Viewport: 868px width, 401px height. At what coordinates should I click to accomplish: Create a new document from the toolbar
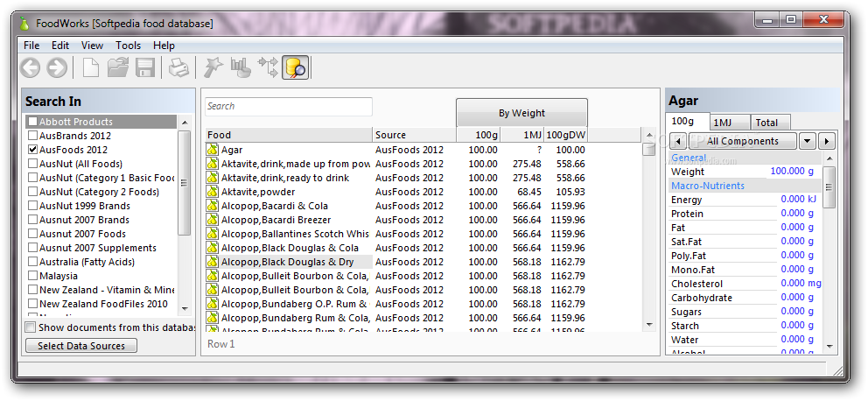pos(91,68)
